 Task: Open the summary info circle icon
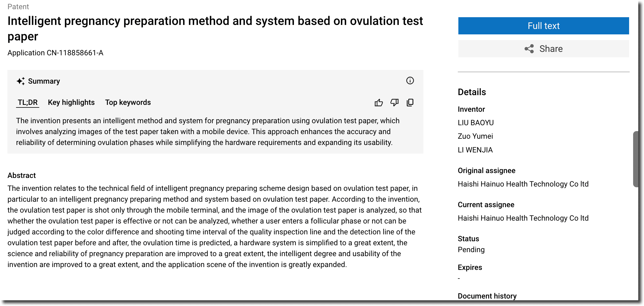click(410, 81)
